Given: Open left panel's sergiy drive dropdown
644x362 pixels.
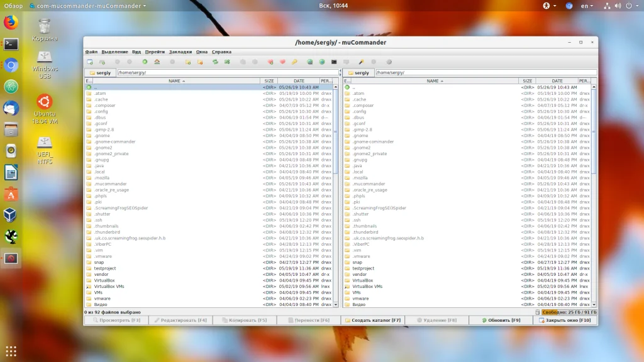Looking at the screenshot, I should (100, 72).
